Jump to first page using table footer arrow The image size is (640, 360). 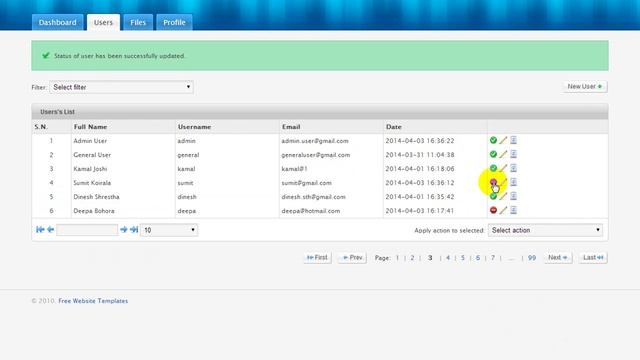pyautogui.click(x=40, y=229)
